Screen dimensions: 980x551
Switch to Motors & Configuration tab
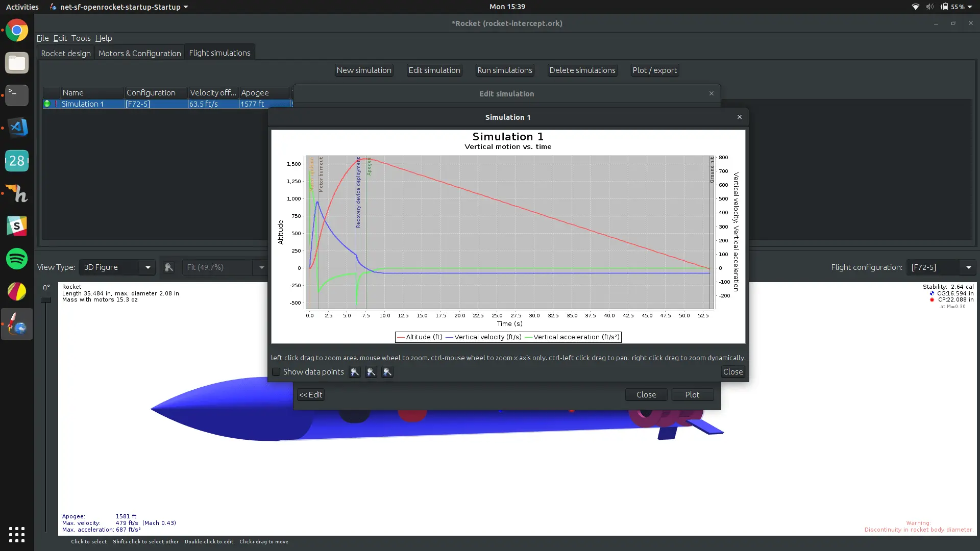coord(139,53)
